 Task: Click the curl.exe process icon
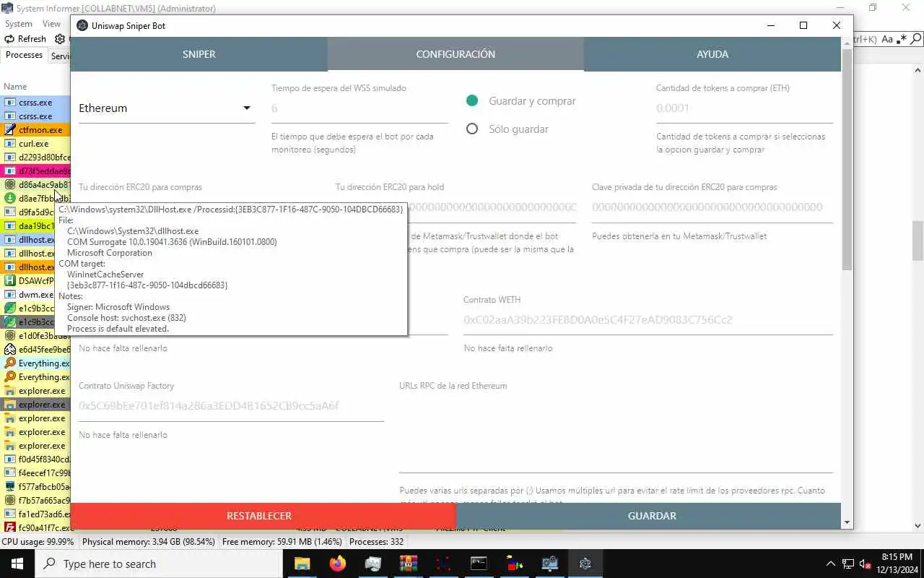click(10, 144)
